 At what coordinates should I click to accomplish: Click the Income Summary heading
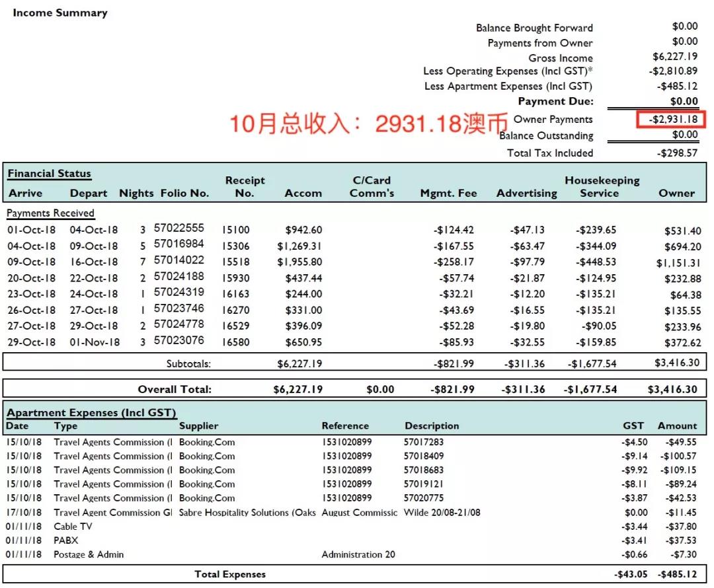click(59, 13)
